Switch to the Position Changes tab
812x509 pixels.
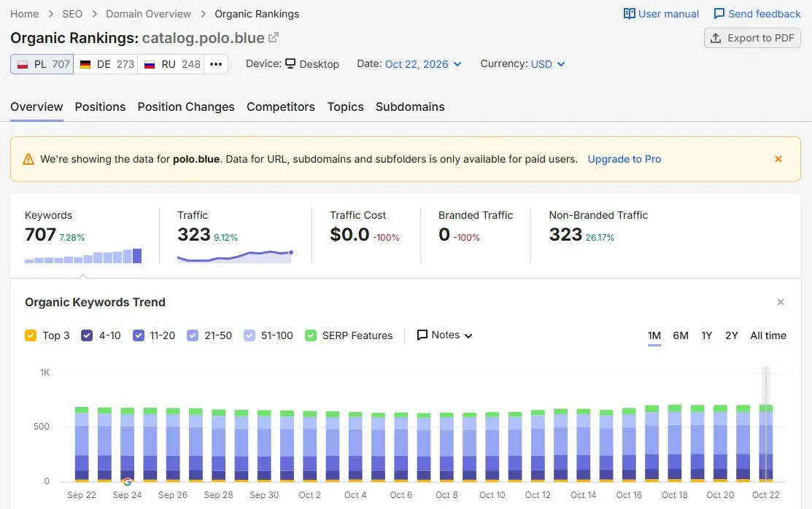(x=186, y=106)
